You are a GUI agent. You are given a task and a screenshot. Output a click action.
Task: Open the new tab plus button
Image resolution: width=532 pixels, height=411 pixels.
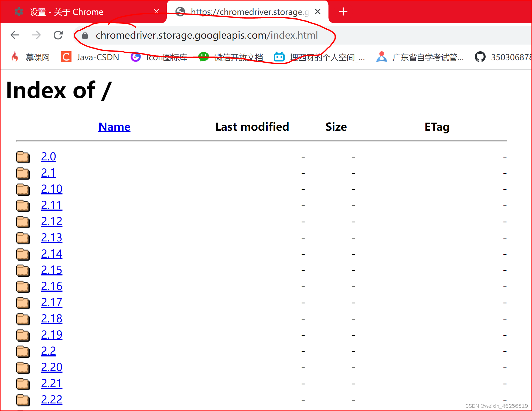pos(343,12)
